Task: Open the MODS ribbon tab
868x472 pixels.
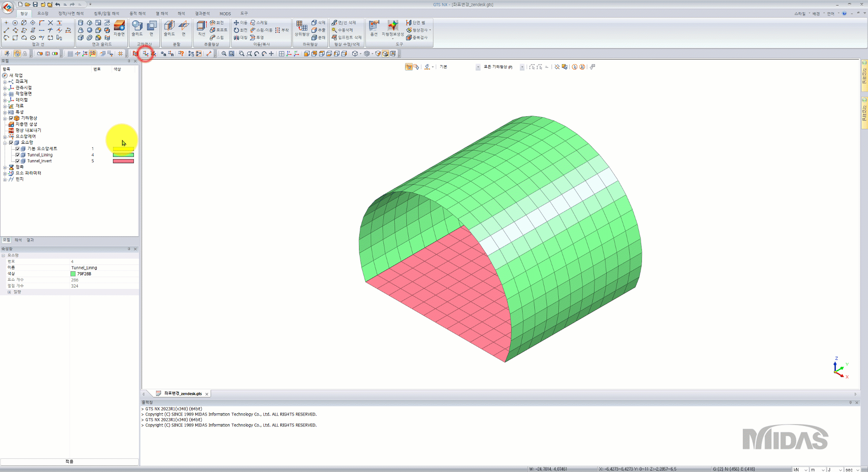Action: [225, 14]
